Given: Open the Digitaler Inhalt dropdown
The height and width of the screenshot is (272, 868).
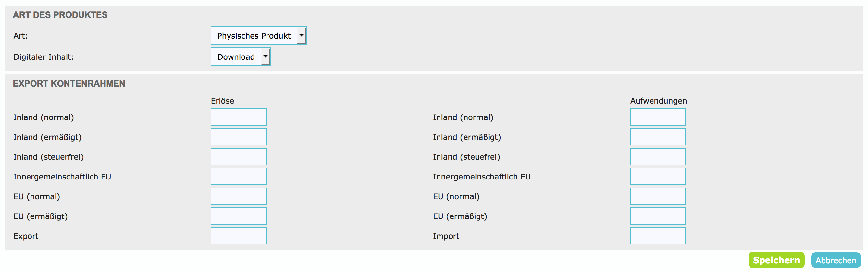Looking at the screenshot, I should [240, 56].
